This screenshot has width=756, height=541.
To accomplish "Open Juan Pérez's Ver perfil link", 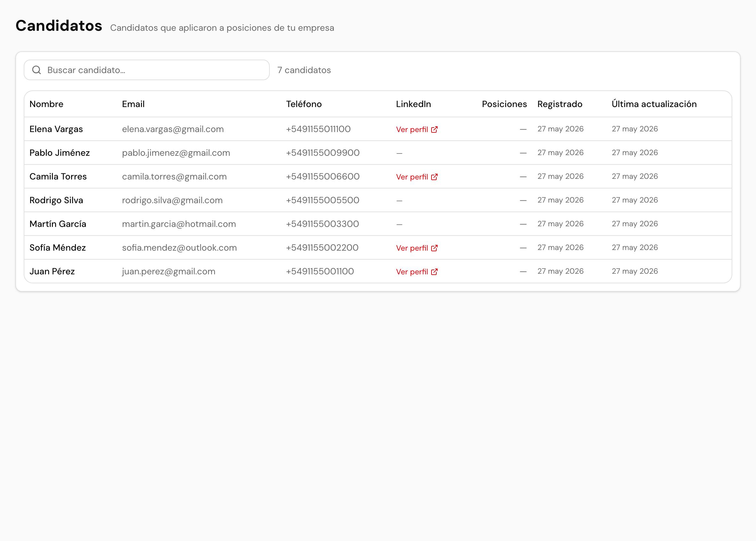I will 417,272.
